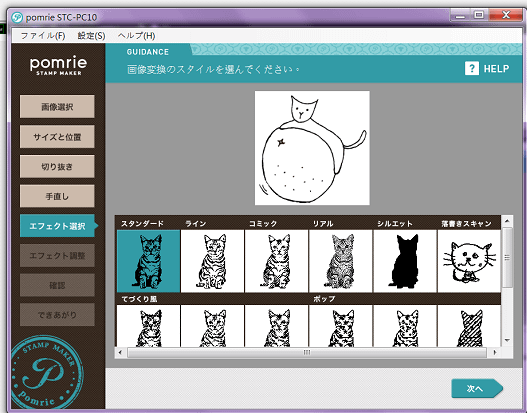Pick the first てづくり風 effect thumbnail
Screen dimensions: 527x413
pos(148,326)
